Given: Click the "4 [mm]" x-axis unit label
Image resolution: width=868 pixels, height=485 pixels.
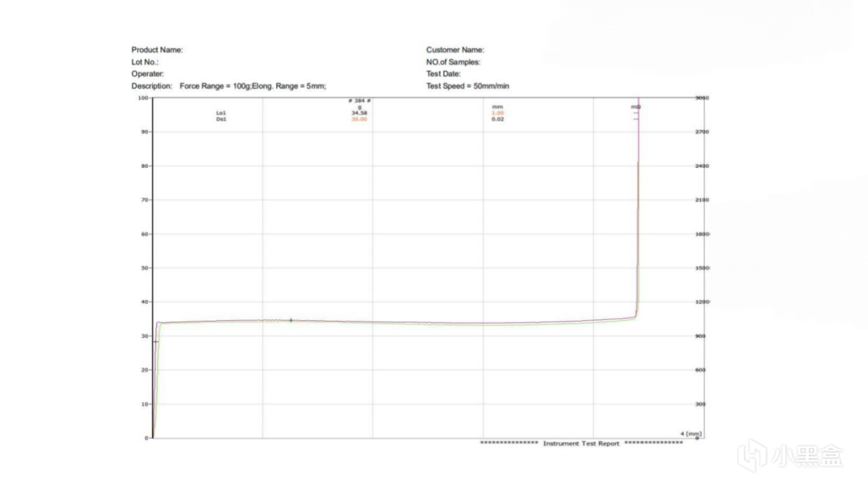Looking at the screenshot, I should 691,433.
